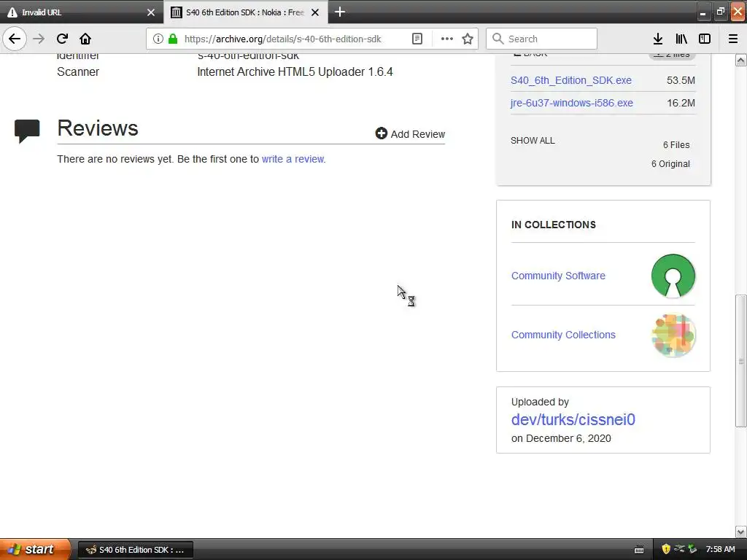Restore down the Firefox window

click(720, 12)
